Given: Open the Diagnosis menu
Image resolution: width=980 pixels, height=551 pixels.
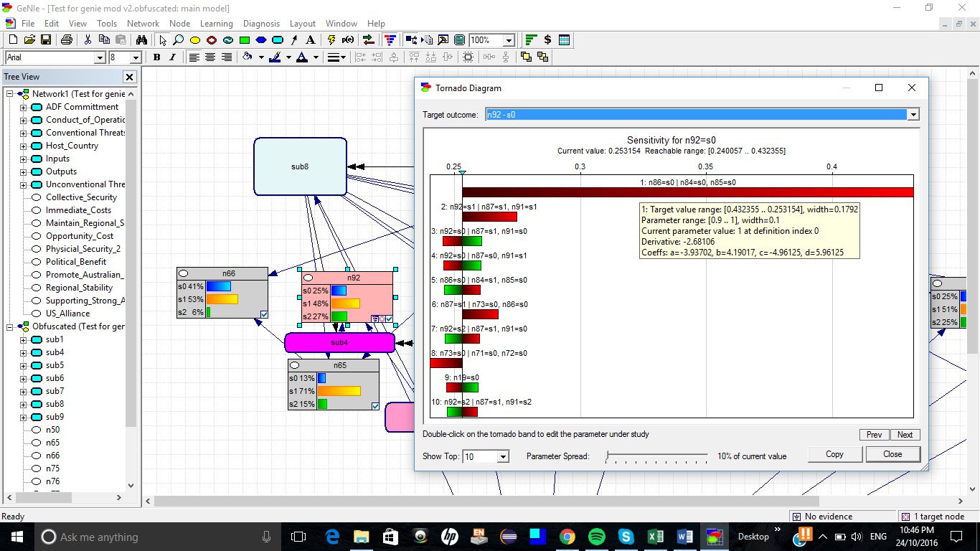Looking at the screenshot, I should click(x=262, y=24).
